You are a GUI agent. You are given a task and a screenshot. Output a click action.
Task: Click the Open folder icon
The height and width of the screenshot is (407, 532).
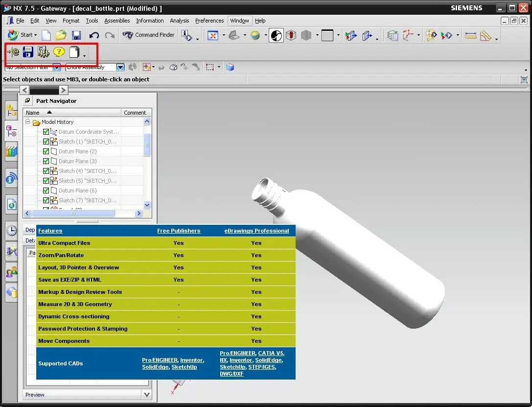pyautogui.click(x=61, y=35)
